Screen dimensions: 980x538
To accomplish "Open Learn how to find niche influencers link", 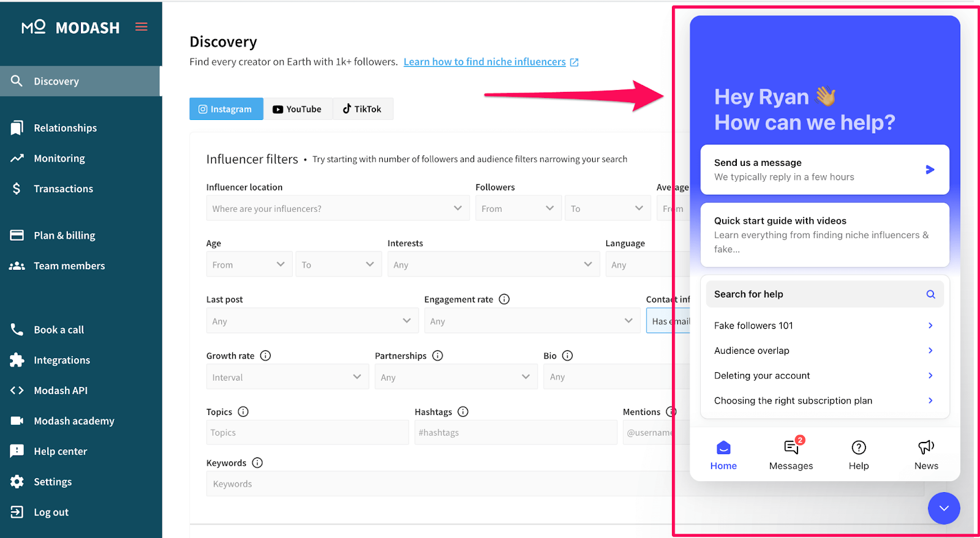I will pyautogui.click(x=484, y=62).
